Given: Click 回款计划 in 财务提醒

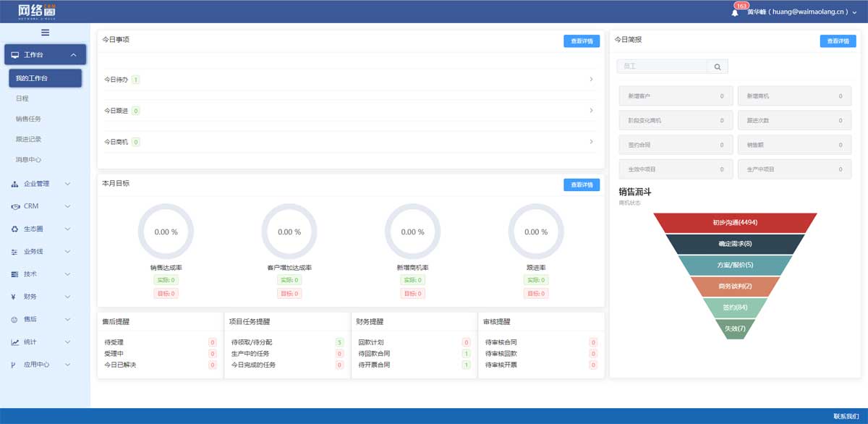Looking at the screenshot, I should 371,342.
